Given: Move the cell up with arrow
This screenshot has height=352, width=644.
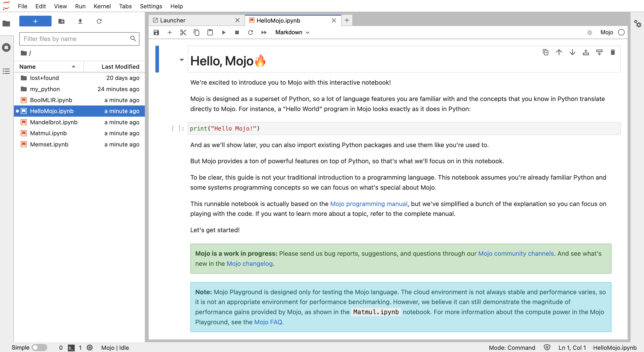Looking at the screenshot, I should (559, 52).
